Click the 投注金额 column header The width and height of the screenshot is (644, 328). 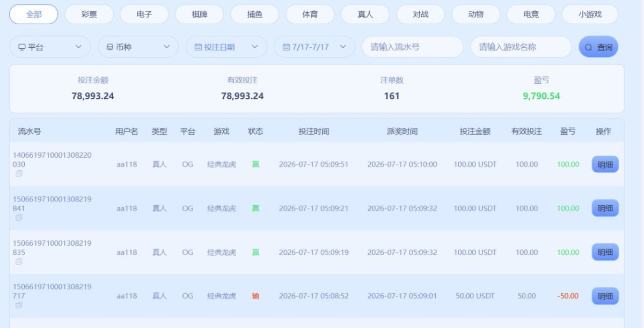point(475,131)
